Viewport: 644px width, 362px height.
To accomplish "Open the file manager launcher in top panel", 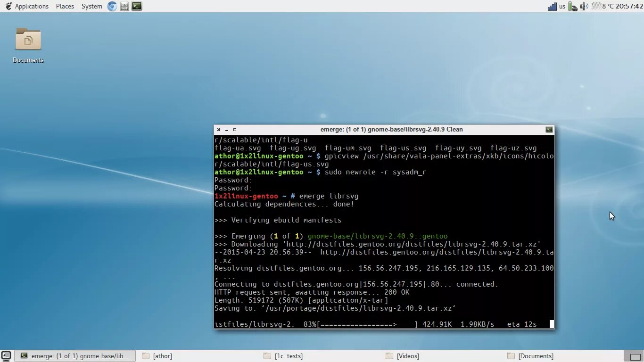I will (x=124, y=6).
